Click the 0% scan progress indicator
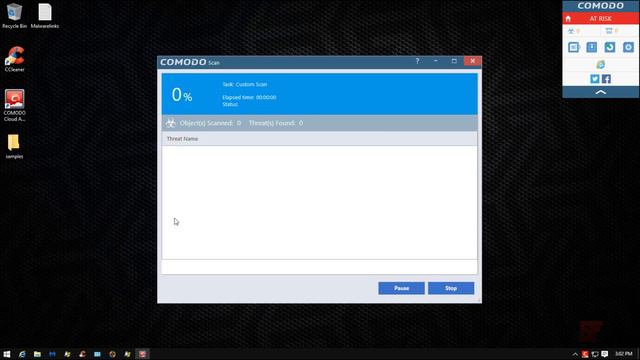The width and height of the screenshot is (640, 360). pyautogui.click(x=182, y=95)
